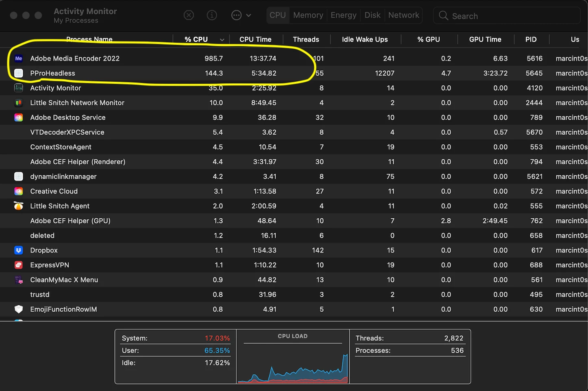Click the 985.7 CPU percentage value
This screenshot has width=588, height=391.
tap(213, 58)
